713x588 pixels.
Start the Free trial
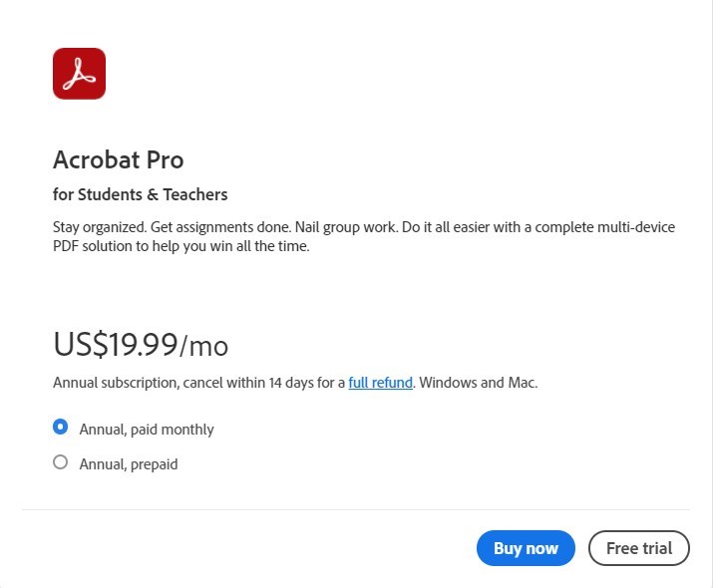click(x=639, y=548)
